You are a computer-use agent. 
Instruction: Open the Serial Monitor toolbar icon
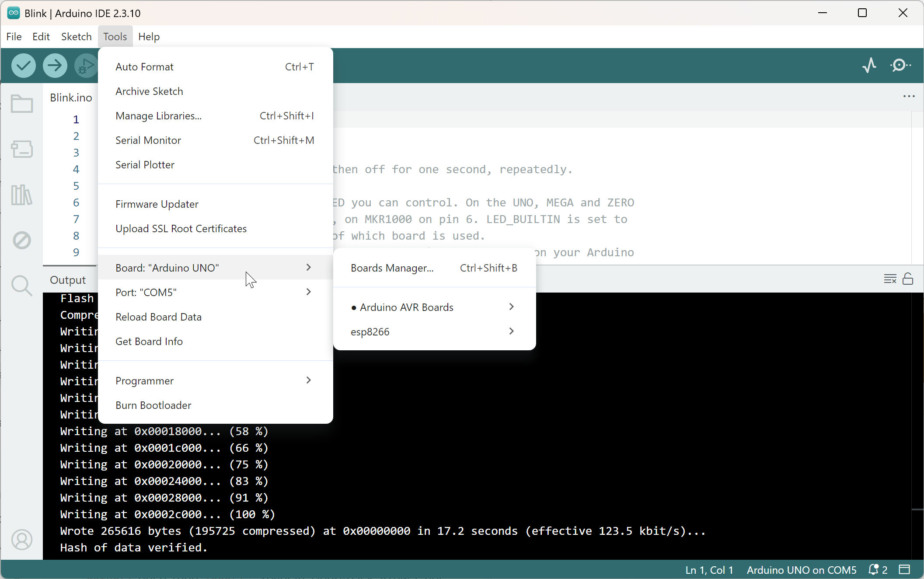[900, 66]
